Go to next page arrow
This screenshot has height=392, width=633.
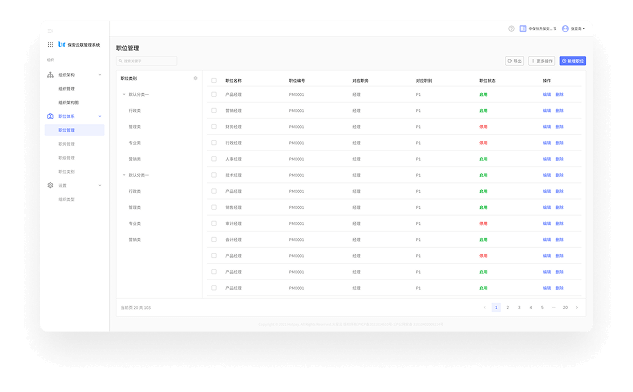[577, 308]
